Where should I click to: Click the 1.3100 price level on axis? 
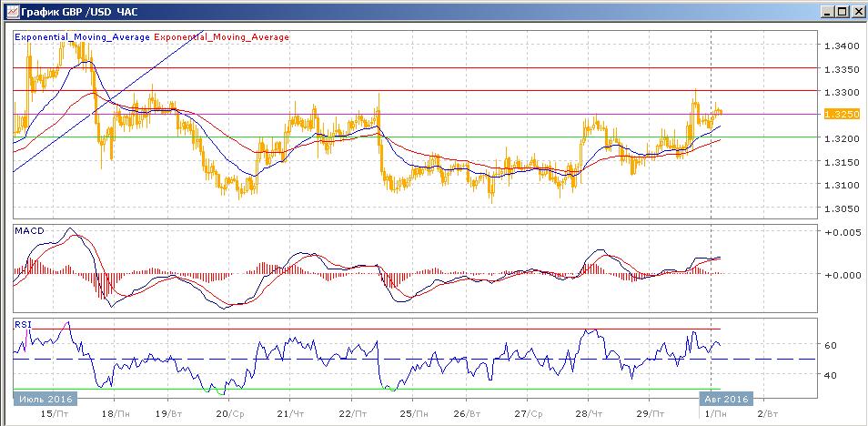coord(838,185)
